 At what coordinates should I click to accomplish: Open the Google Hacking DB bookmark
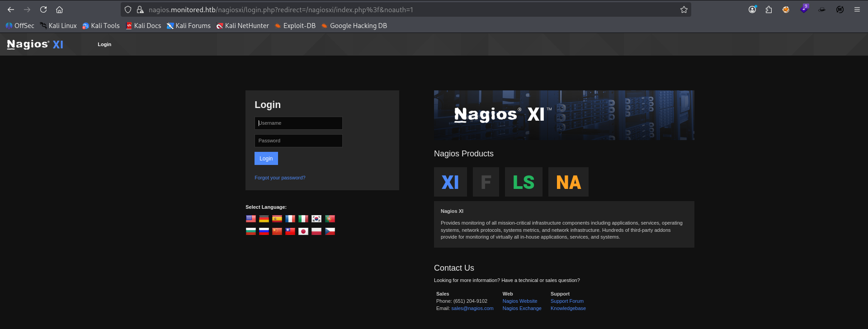coord(354,26)
